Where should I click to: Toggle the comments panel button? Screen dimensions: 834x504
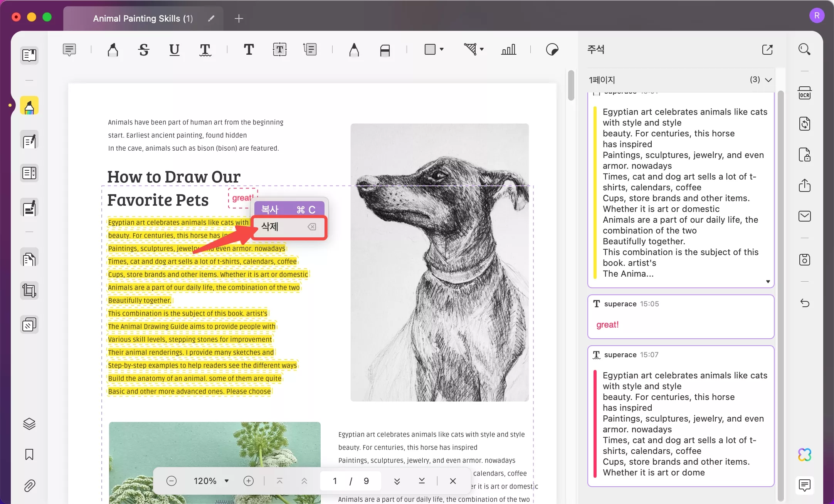[x=804, y=486]
